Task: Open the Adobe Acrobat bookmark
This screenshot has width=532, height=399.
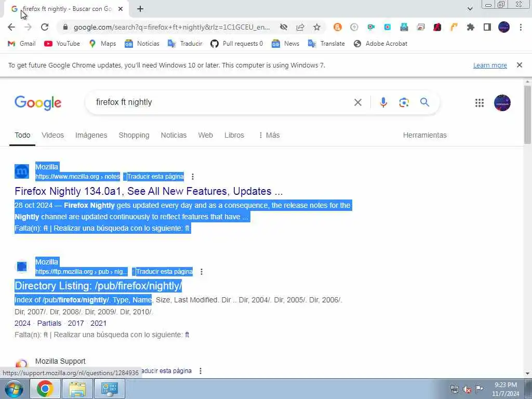Action: [380, 44]
